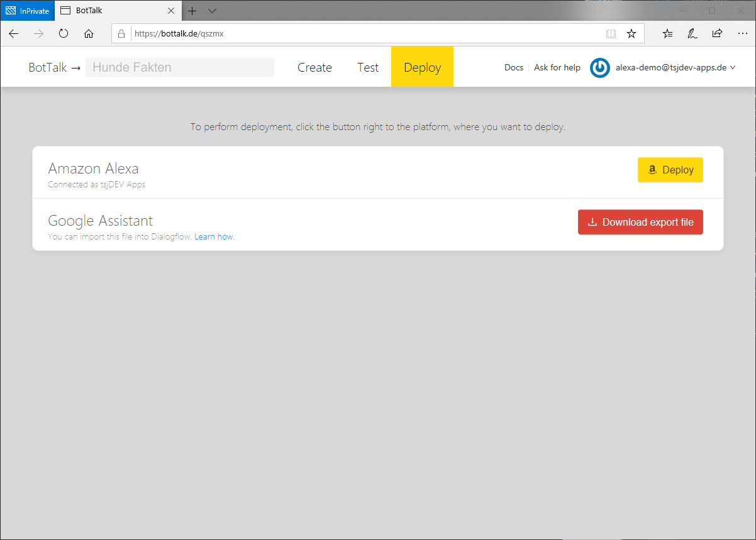The height and width of the screenshot is (540, 756).
Task: Open the tab list chevron
Action: click(x=212, y=11)
